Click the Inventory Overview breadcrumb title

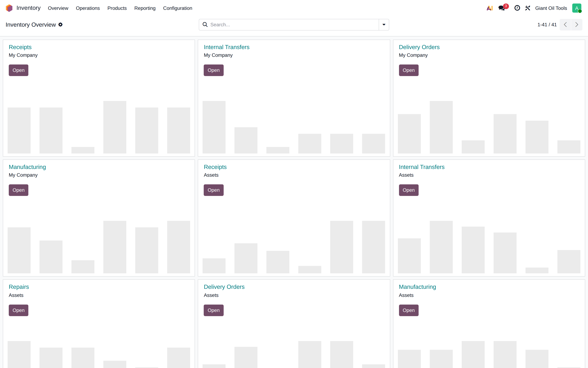click(x=31, y=25)
